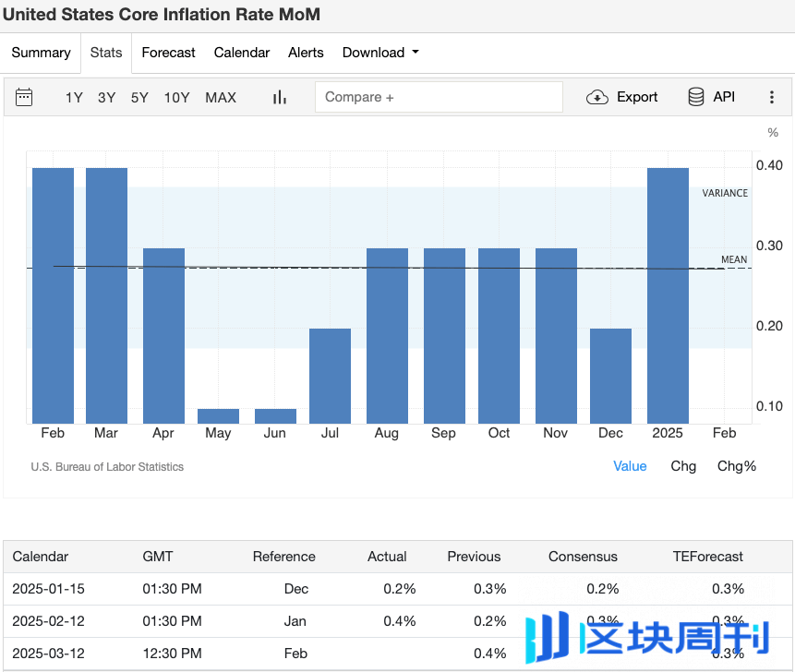This screenshot has width=795, height=672.
Task: Select the 1Y time range
Action: (x=74, y=97)
